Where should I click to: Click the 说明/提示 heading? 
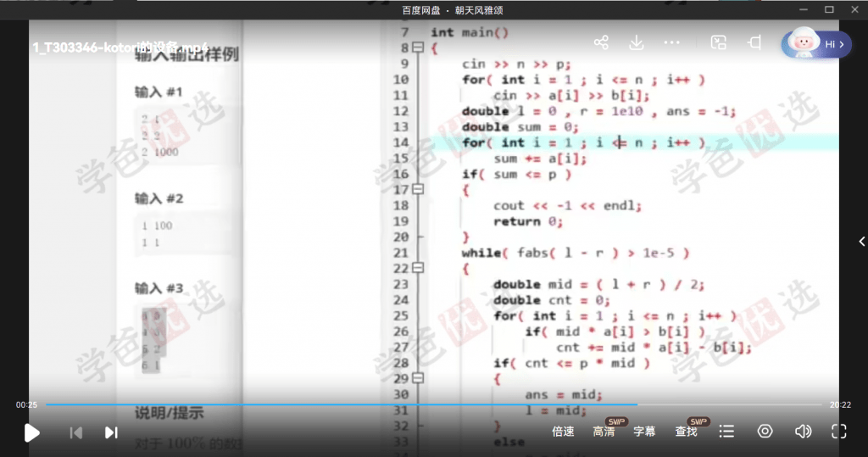[170, 413]
